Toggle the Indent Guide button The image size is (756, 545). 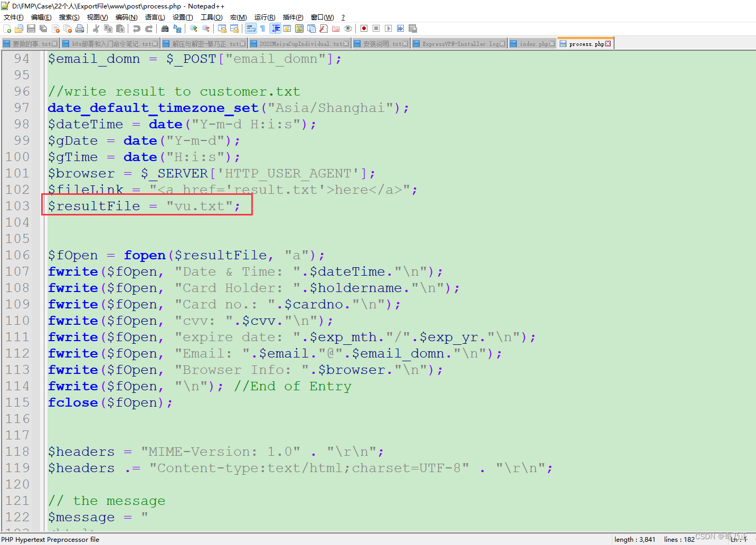click(275, 29)
